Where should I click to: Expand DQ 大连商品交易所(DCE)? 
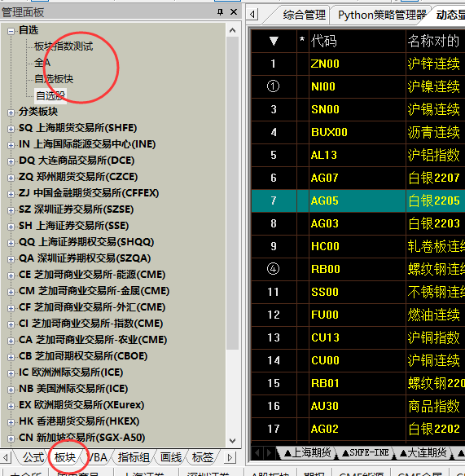[x=11, y=161]
